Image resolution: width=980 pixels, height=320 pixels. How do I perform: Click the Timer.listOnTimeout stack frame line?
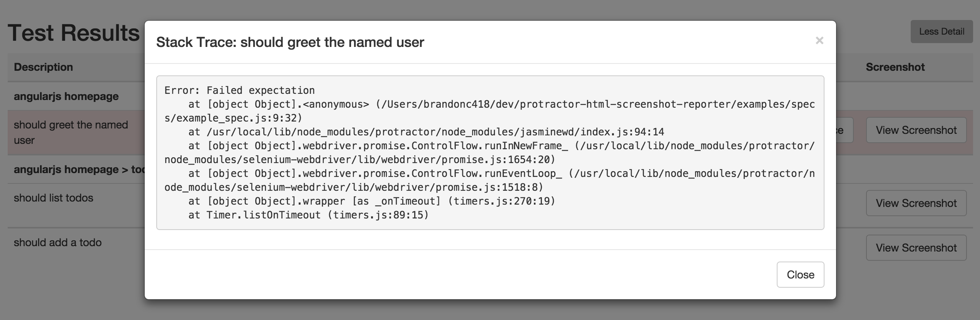[x=308, y=215]
